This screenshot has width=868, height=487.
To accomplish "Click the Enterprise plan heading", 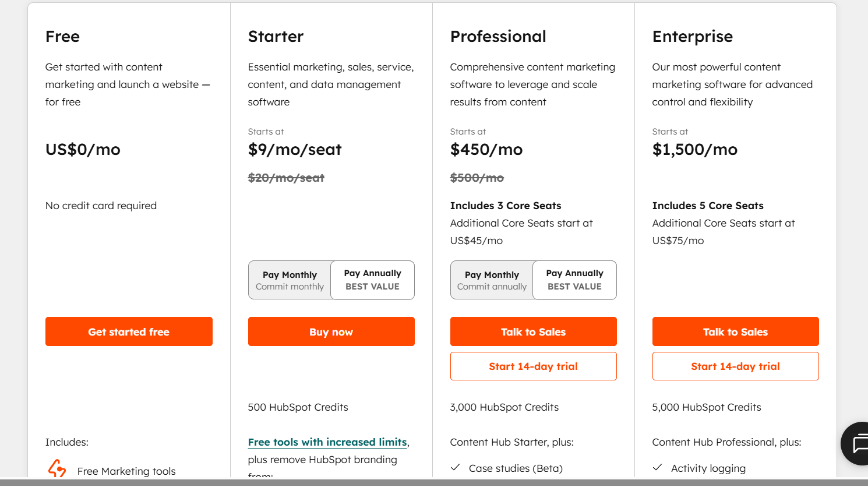I will (692, 36).
